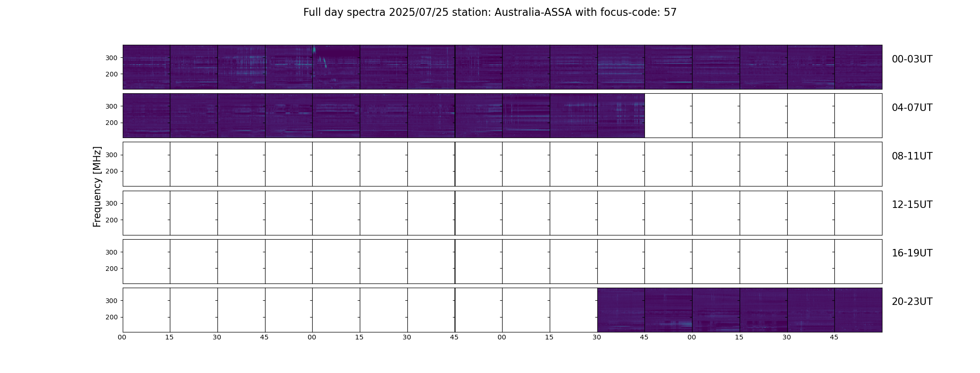
Task: Open the 00-03UT tile with bright burst
Action: pos(336,67)
